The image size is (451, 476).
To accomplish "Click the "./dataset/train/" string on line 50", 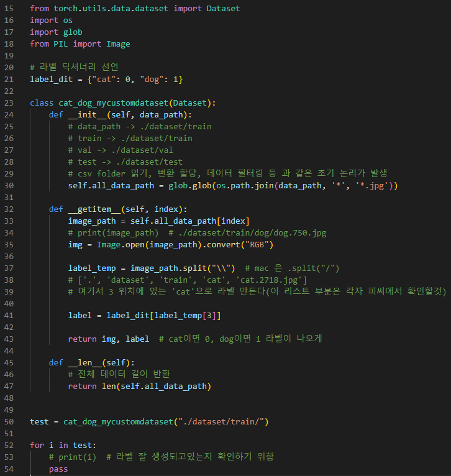I will (x=221, y=422).
